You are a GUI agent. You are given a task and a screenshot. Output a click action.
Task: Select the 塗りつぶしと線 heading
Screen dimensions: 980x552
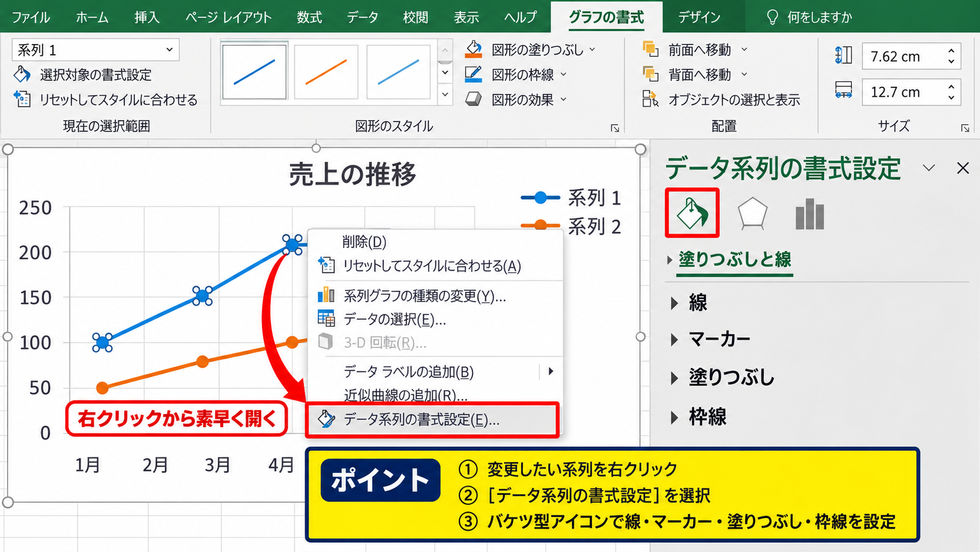point(735,259)
